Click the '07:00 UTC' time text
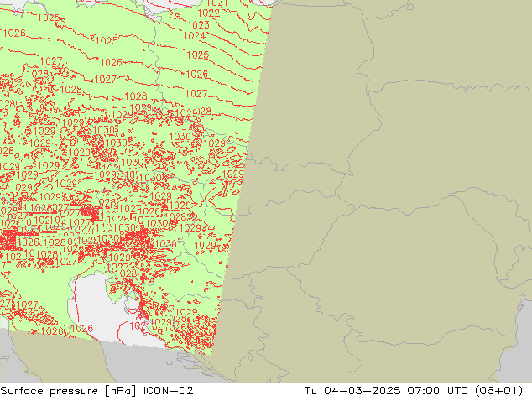532x411 pixels. click(x=436, y=391)
